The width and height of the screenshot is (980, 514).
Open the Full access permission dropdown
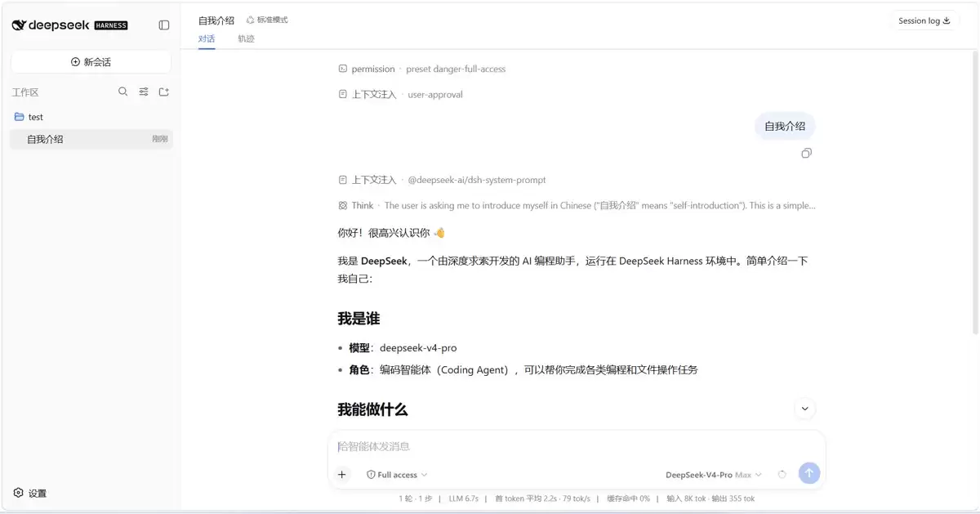pos(397,475)
